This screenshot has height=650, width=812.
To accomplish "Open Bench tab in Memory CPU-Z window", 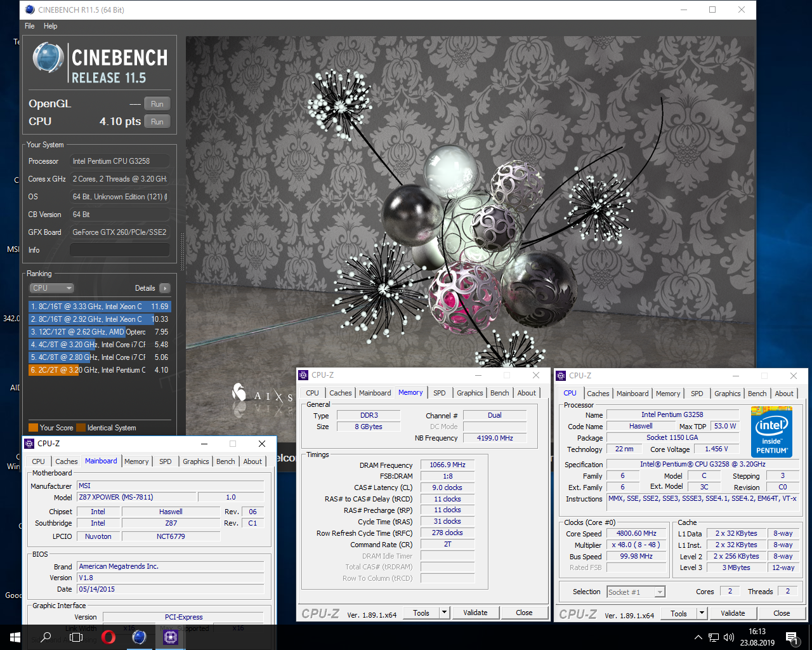I will click(500, 393).
